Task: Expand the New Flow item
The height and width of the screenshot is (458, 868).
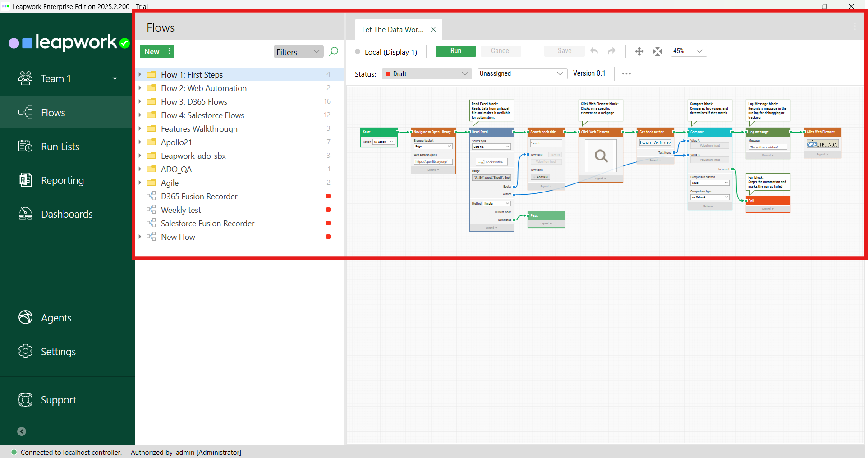Action: click(x=140, y=237)
